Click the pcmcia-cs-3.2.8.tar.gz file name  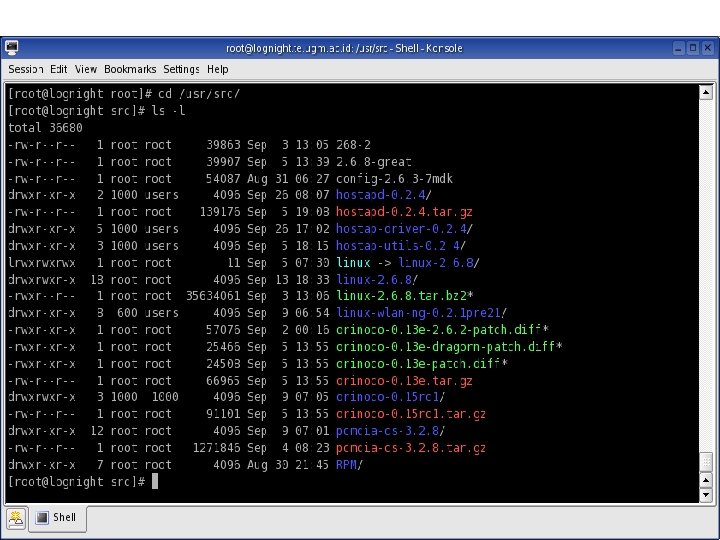411,448
